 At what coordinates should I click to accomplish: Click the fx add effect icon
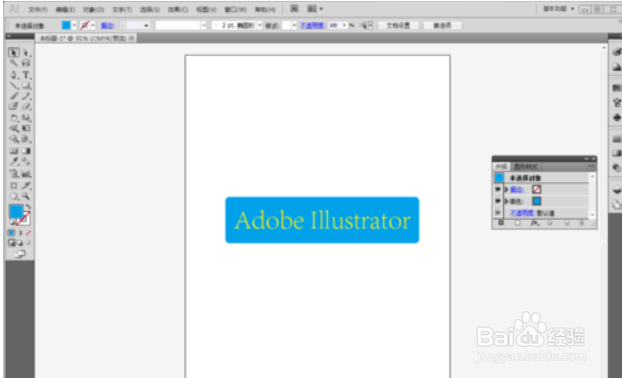pos(535,223)
